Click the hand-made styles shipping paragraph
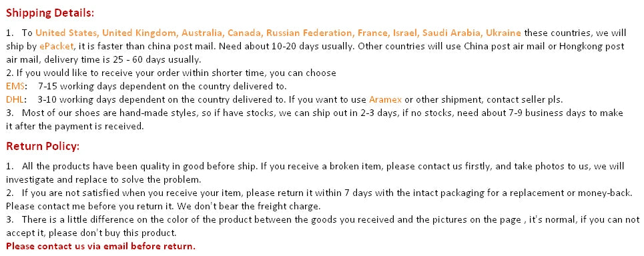The width and height of the screenshot is (644, 256). point(314,119)
